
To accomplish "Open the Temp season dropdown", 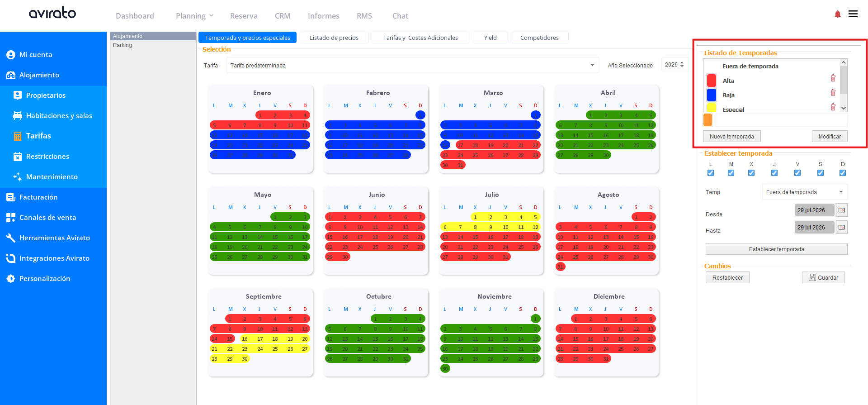I will coord(805,192).
